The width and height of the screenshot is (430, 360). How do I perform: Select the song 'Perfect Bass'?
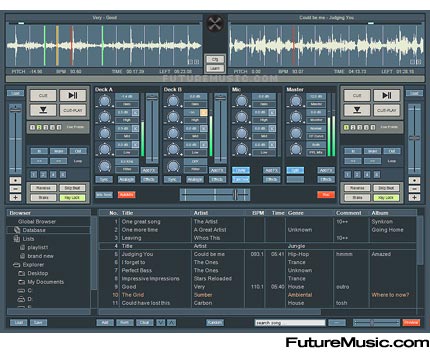pos(257,270)
